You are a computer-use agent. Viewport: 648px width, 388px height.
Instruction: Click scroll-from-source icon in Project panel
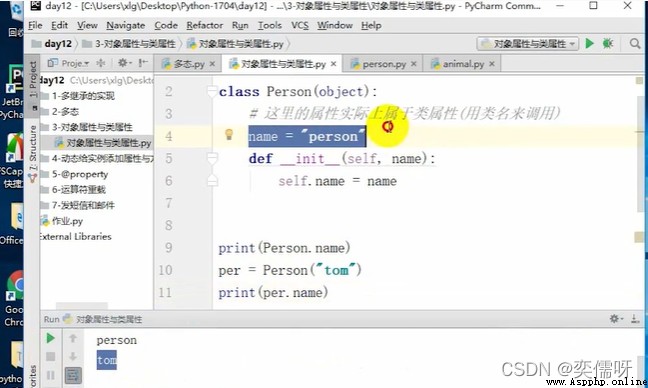(x=101, y=63)
